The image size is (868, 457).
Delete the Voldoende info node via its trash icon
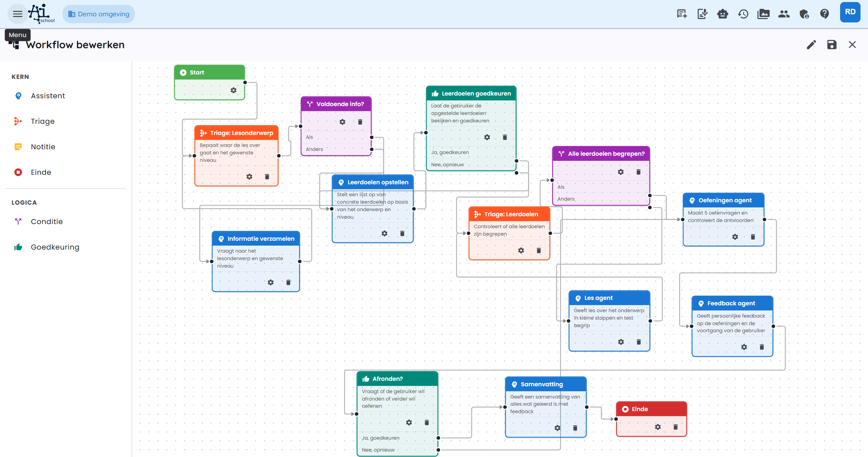pyautogui.click(x=360, y=121)
